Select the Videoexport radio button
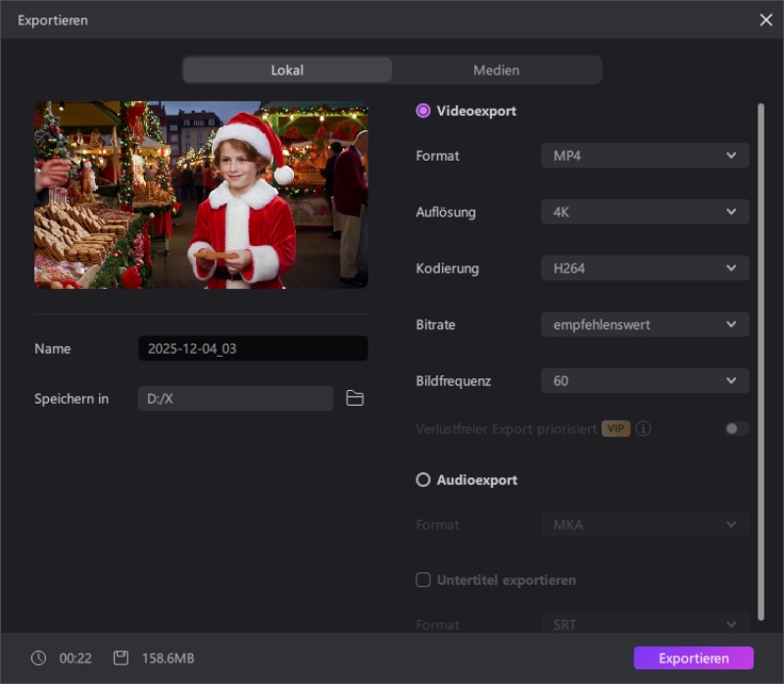 pyautogui.click(x=422, y=111)
